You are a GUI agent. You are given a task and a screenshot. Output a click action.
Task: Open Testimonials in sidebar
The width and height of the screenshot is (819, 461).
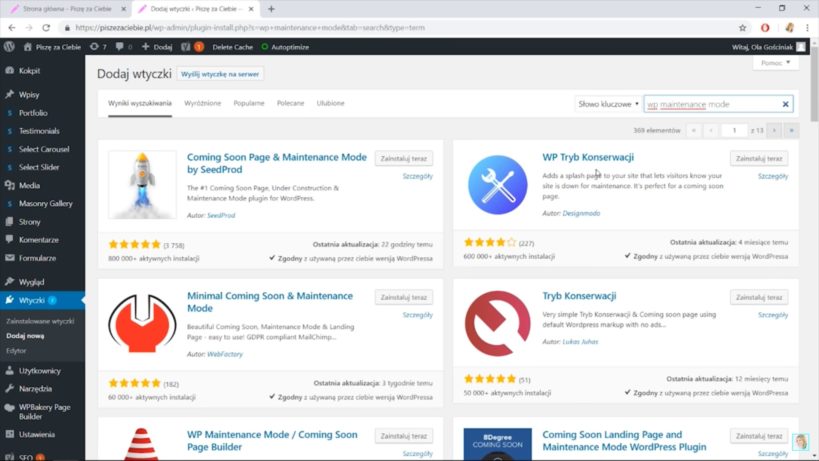click(39, 131)
